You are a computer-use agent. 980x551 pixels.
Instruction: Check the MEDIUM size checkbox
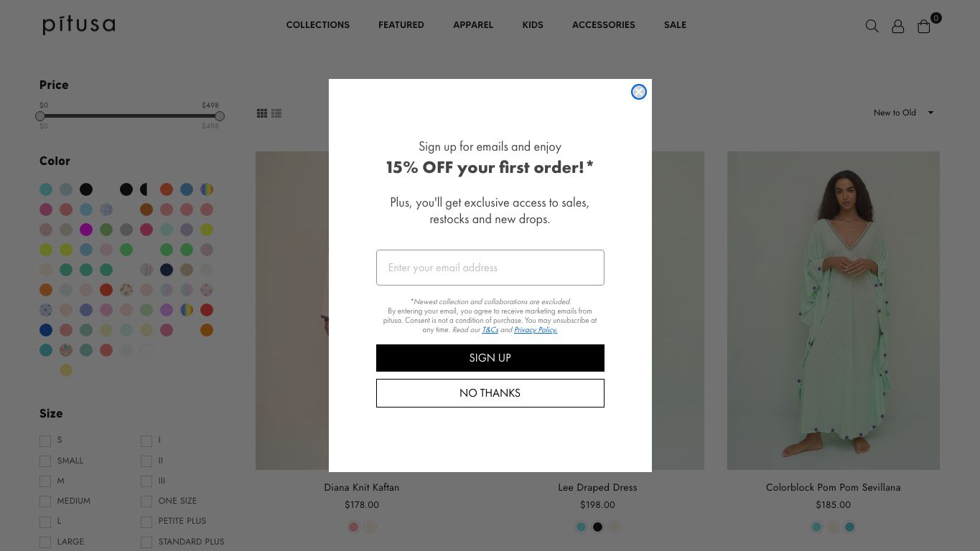45,501
